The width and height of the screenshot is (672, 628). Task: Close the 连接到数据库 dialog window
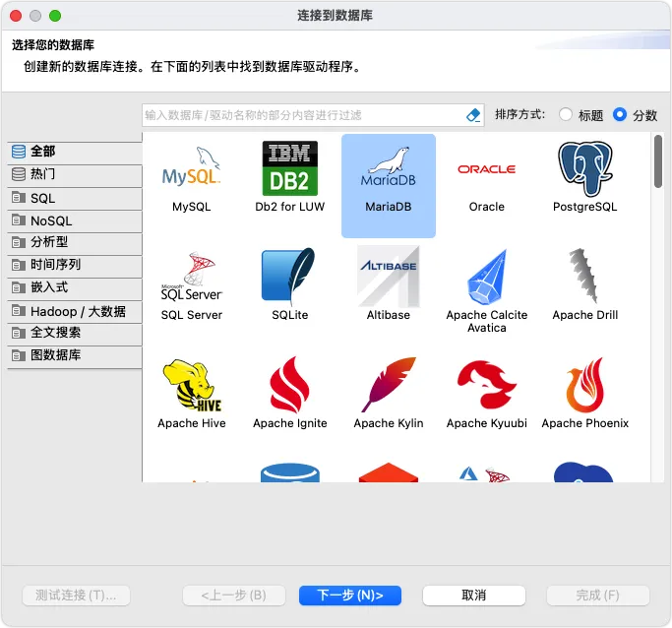[x=17, y=16]
